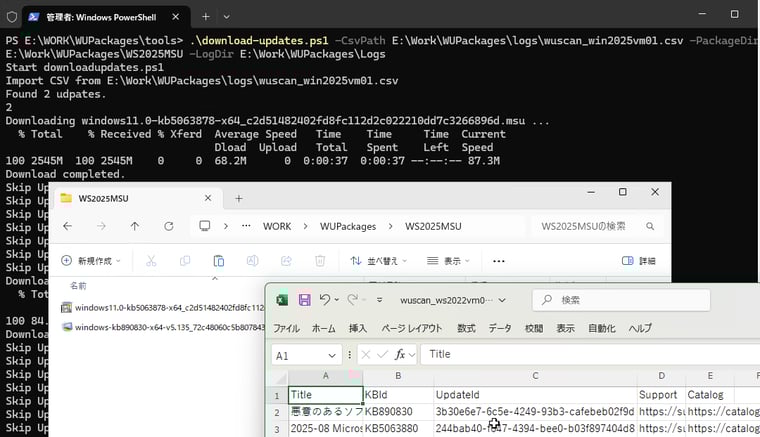
Task: Go back in File Explorer
Action: point(68,226)
